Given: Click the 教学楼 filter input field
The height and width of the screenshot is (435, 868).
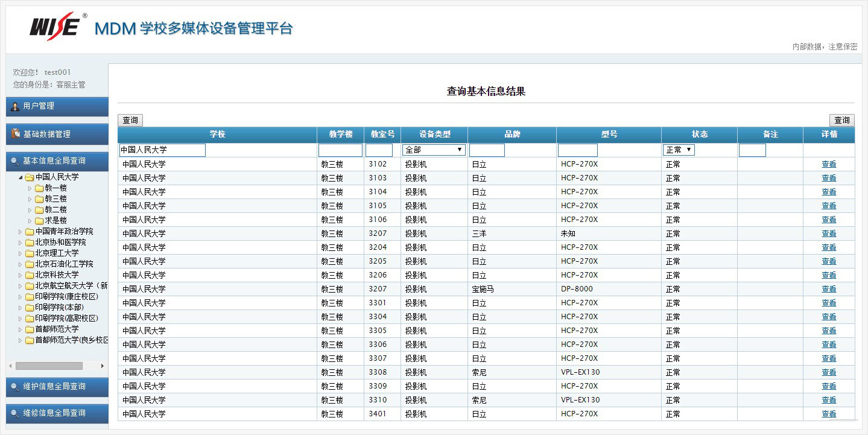Looking at the screenshot, I should click(340, 150).
